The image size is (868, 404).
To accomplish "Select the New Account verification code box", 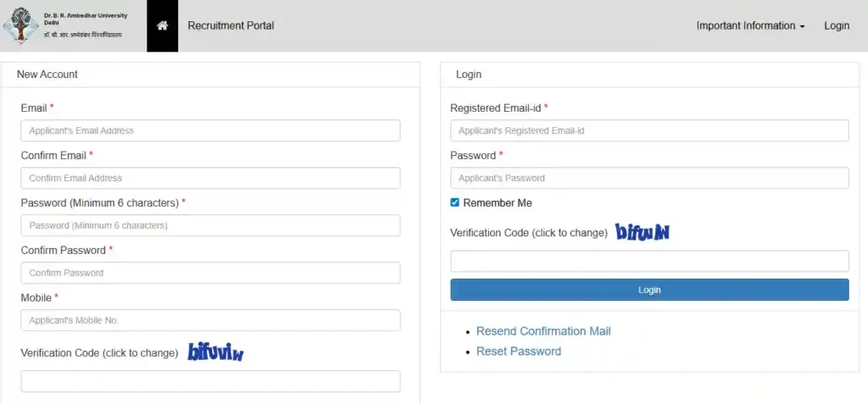I will [210, 381].
